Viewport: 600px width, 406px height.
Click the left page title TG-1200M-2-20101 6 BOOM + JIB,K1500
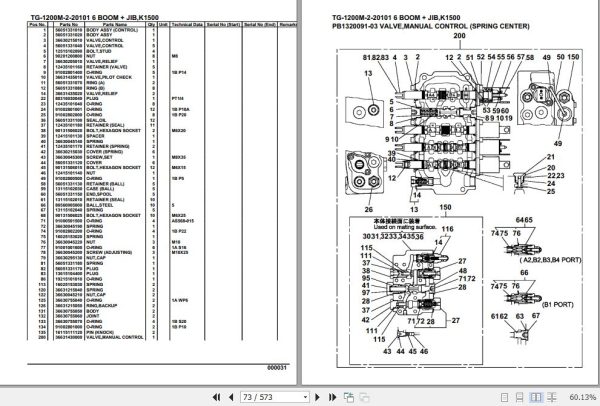click(95, 18)
